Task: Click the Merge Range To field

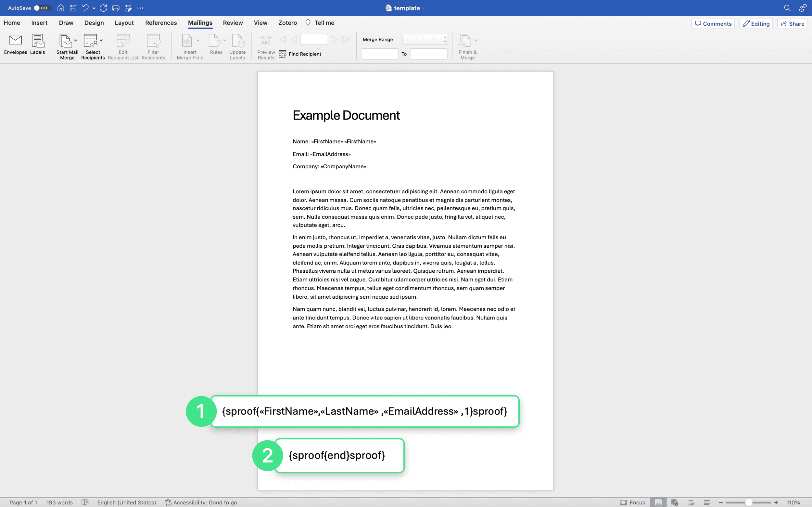Action: (429, 54)
